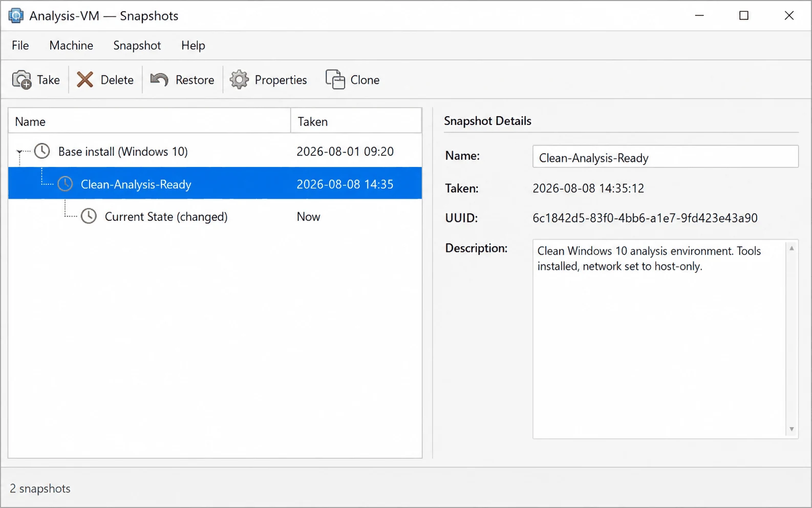Click the Take snapshot camera icon

[22, 80]
